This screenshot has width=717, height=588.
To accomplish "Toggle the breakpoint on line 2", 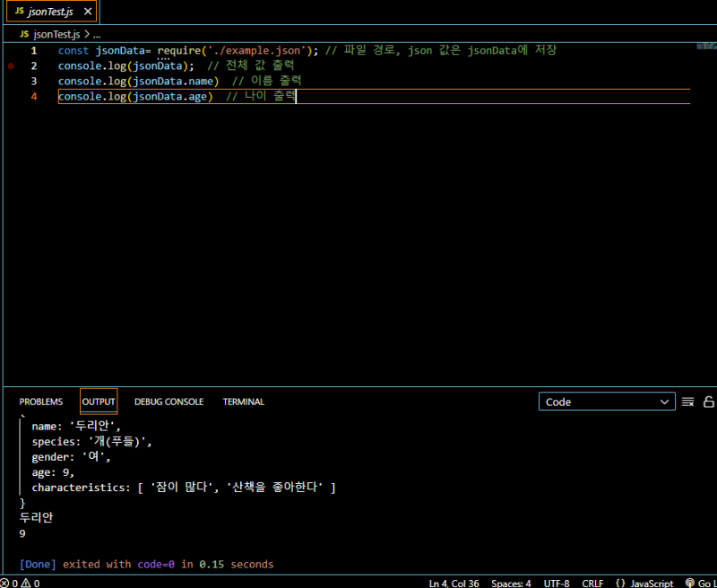I will pyautogui.click(x=11, y=66).
